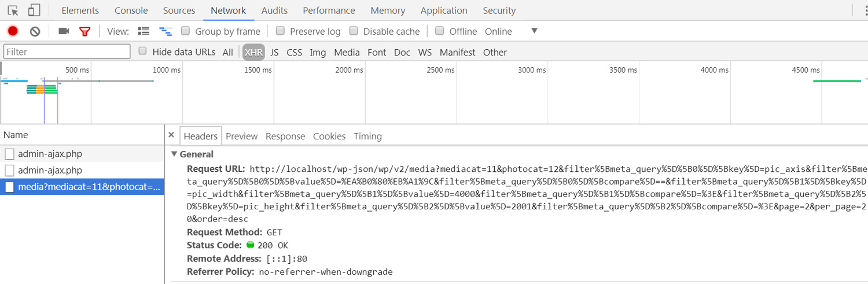Switch to the Console tab

click(131, 10)
